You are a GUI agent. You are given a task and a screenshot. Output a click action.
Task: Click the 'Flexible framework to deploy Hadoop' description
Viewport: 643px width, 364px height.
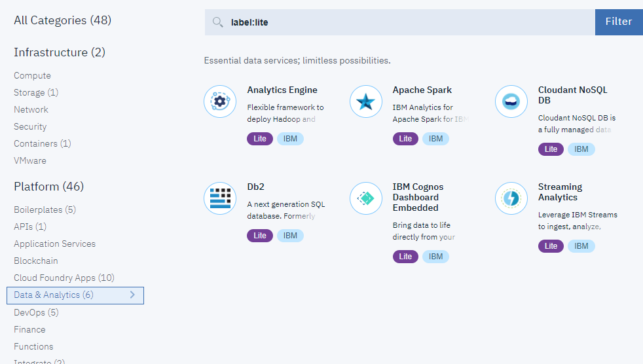point(285,113)
